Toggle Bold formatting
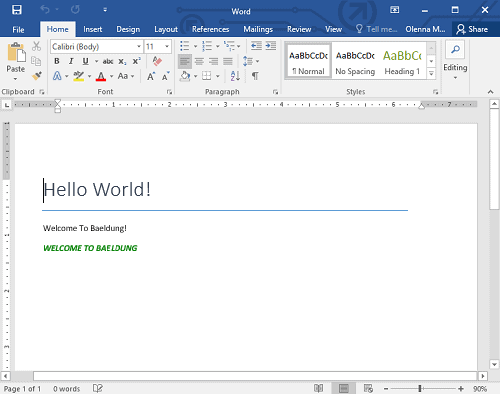The height and width of the screenshot is (394, 500). click(57, 61)
